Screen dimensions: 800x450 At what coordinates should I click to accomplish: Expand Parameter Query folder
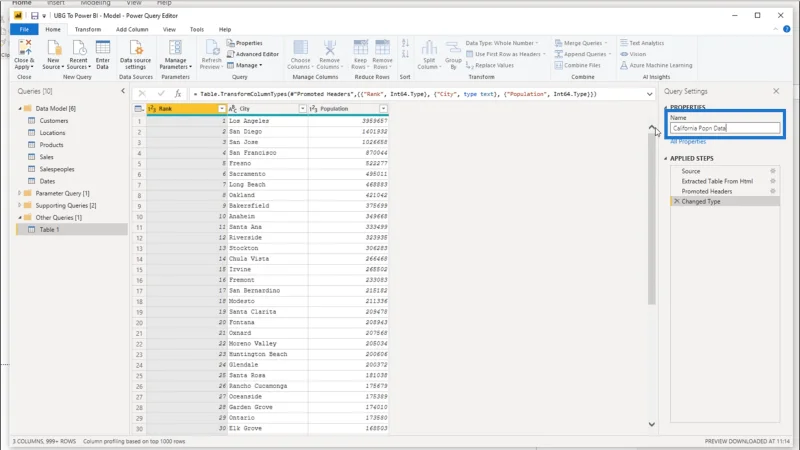coord(20,193)
